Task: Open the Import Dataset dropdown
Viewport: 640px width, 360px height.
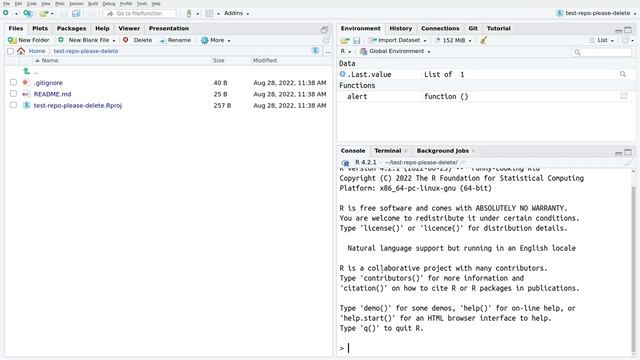Action: [398, 40]
